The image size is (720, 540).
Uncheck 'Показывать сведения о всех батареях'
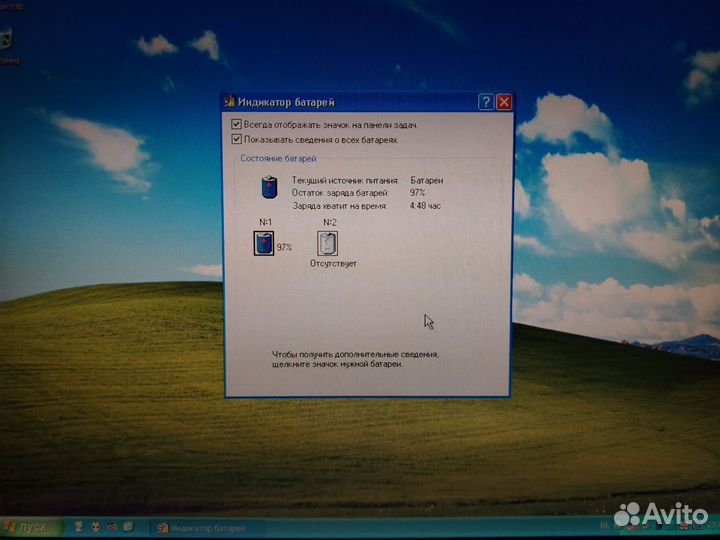(x=236, y=140)
